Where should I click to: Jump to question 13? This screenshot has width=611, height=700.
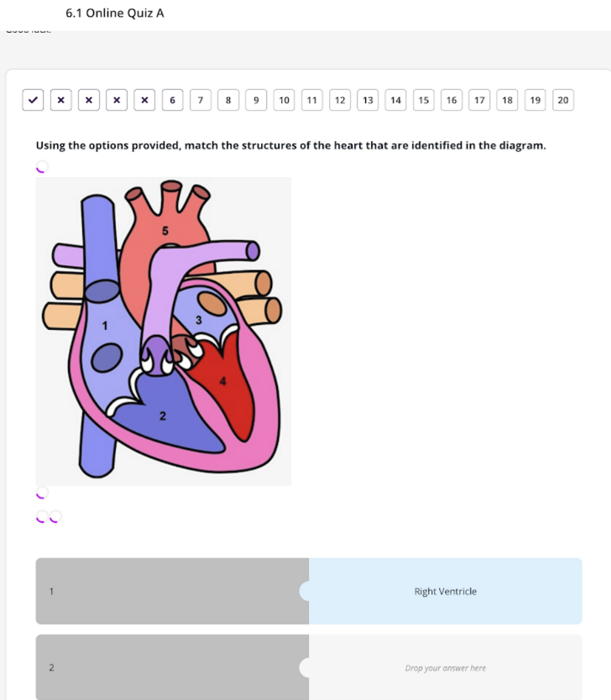pos(368,100)
